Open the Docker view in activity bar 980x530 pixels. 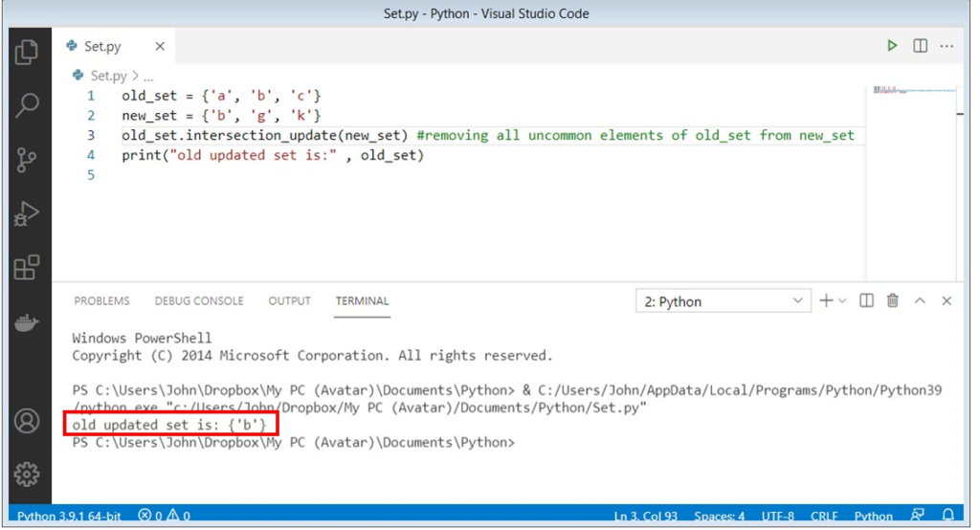(26, 322)
